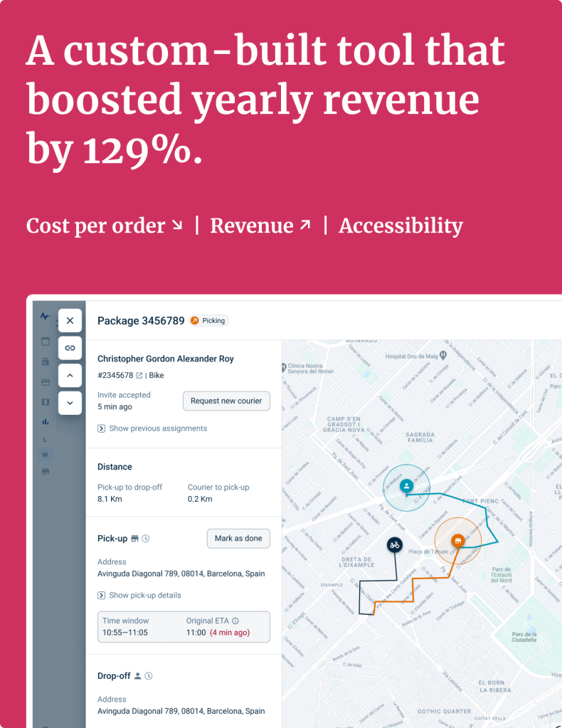This screenshot has height=728, width=562.
Task: Click the blue customer marker on map
Action: tap(406, 486)
